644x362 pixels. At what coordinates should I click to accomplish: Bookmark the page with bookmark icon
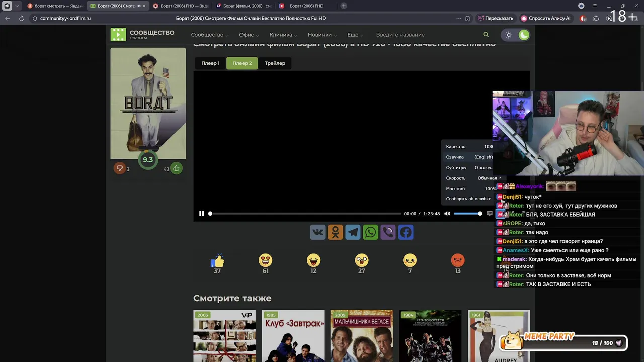[x=467, y=18]
